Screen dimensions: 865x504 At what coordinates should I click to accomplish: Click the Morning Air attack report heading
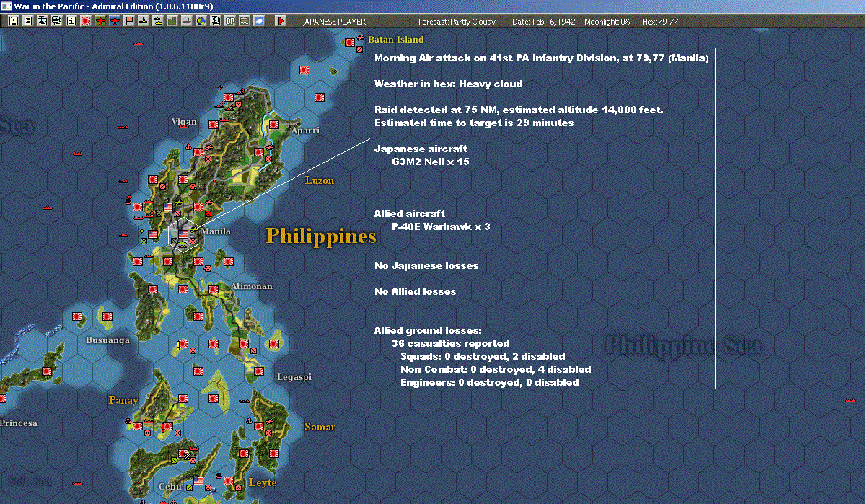[541, 58]
